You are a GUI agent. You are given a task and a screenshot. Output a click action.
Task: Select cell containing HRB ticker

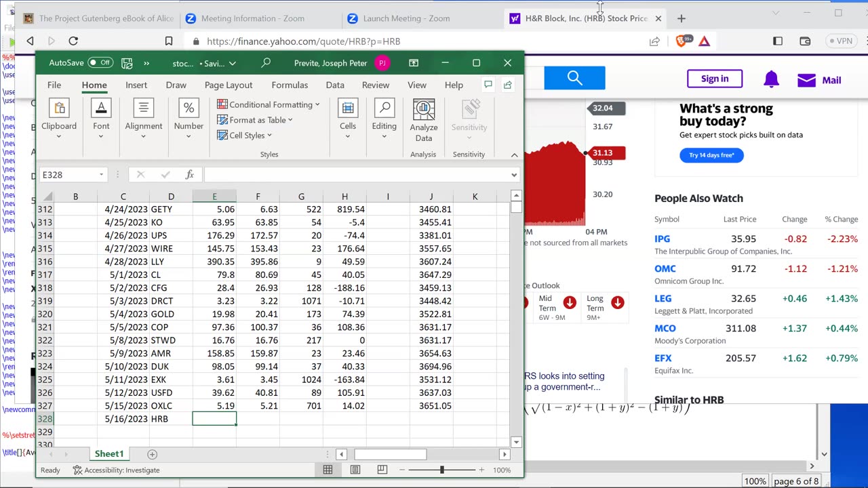click(x=171, y=419)
